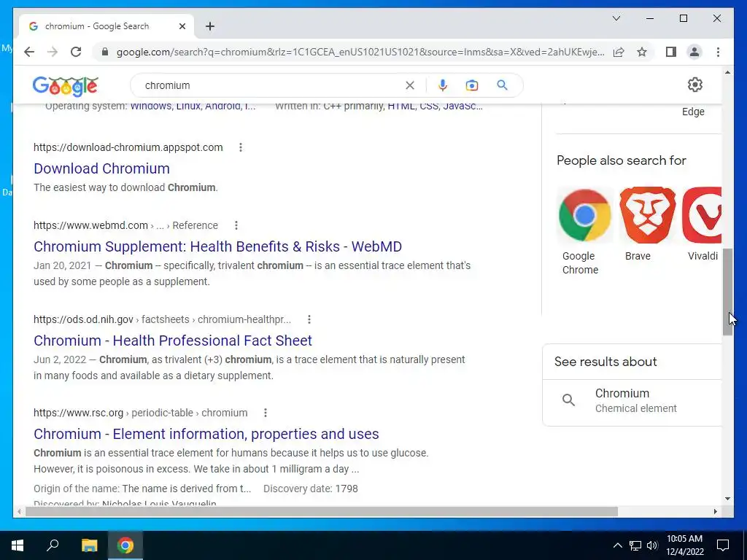Click the horizontal scroll-left arrow
Viewport: 747px width, 560px height.
19,511
